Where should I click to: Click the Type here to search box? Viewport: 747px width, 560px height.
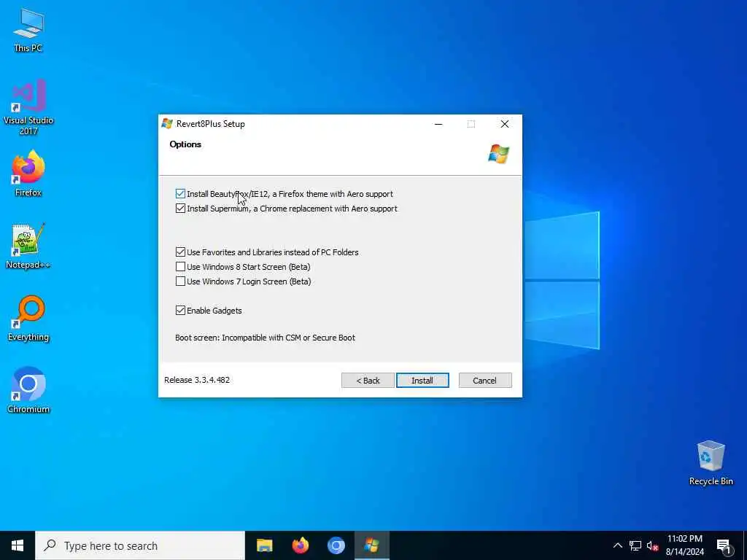pyautogui.click(x=140, y=545)
